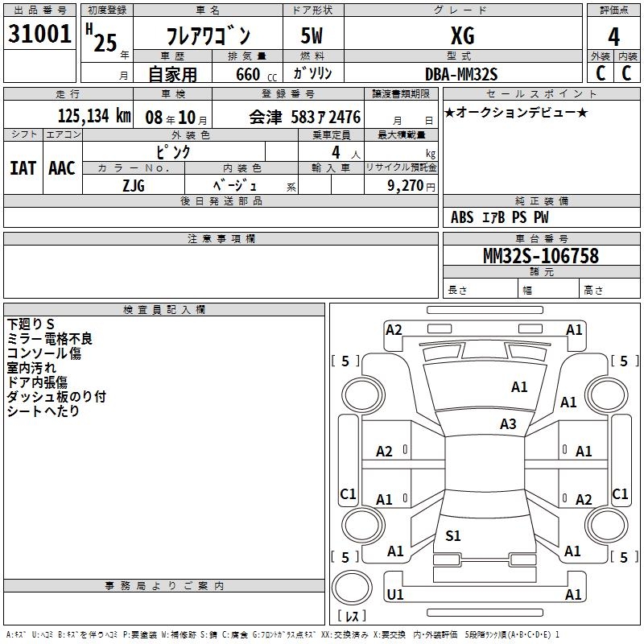Select the ミラー電格不良 inspector note line
Viewport: 644px width, 644px height.
[x=50, y=339]
